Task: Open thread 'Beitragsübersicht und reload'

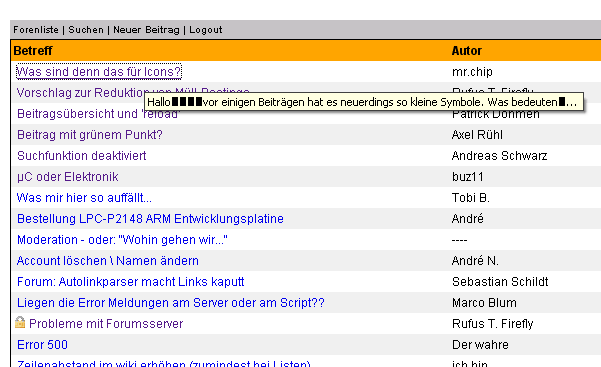Action: tap(98, 114)
